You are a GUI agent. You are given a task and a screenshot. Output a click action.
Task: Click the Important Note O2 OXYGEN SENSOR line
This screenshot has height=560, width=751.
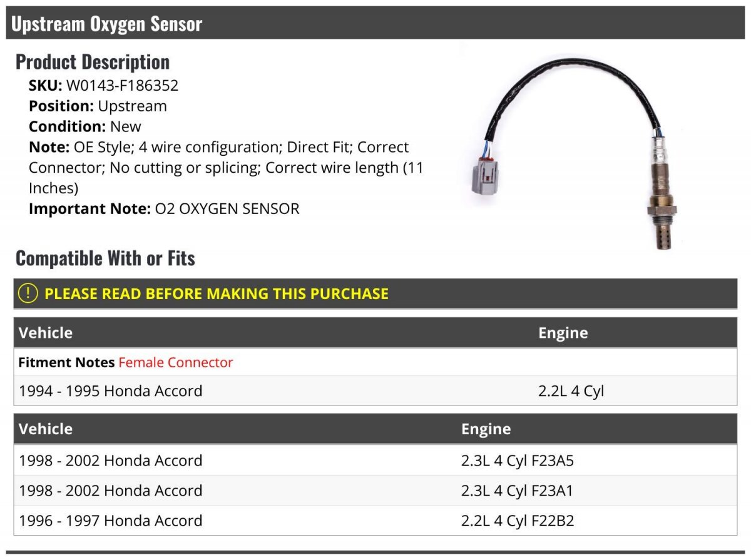pos(164,208)
